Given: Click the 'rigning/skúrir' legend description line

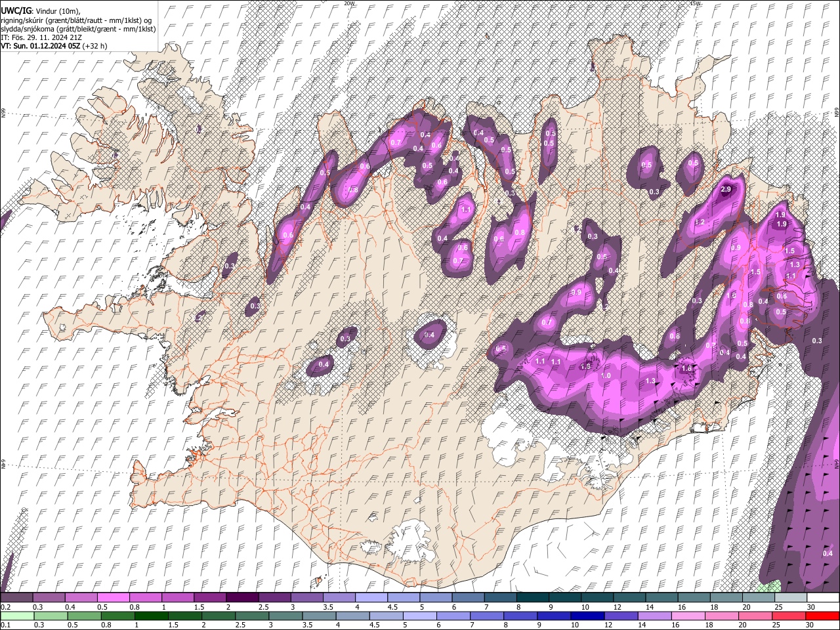Looking at the screenshot, I should point(77,20).
